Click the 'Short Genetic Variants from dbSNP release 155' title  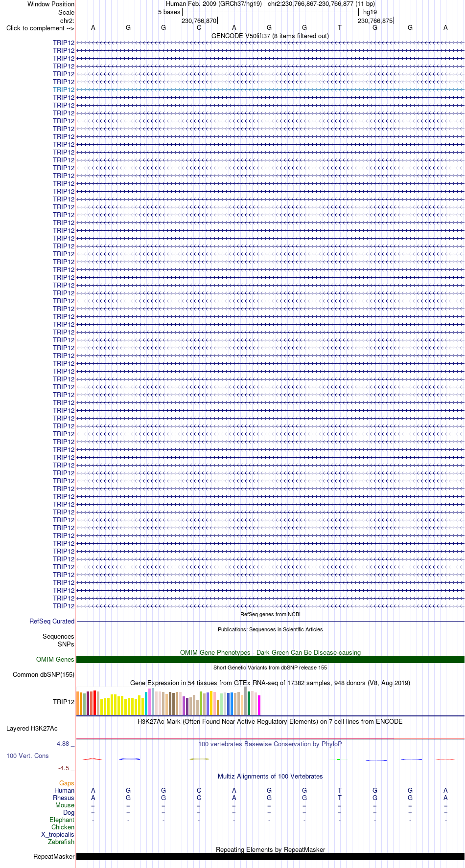coord(270,668)
